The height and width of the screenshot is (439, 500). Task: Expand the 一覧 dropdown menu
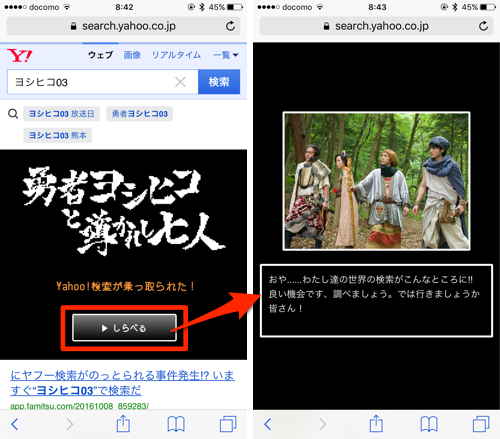(x=226, y=55)
